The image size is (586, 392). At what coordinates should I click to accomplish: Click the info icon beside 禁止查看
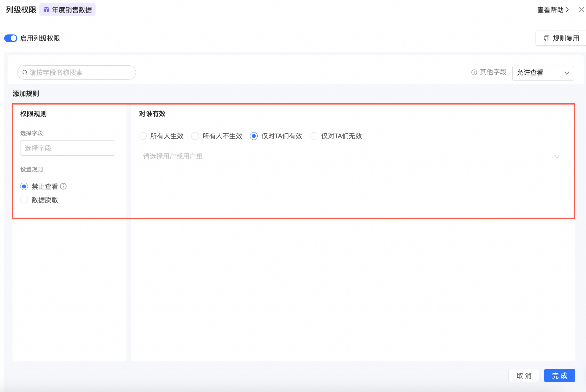(x=63, y=186)
